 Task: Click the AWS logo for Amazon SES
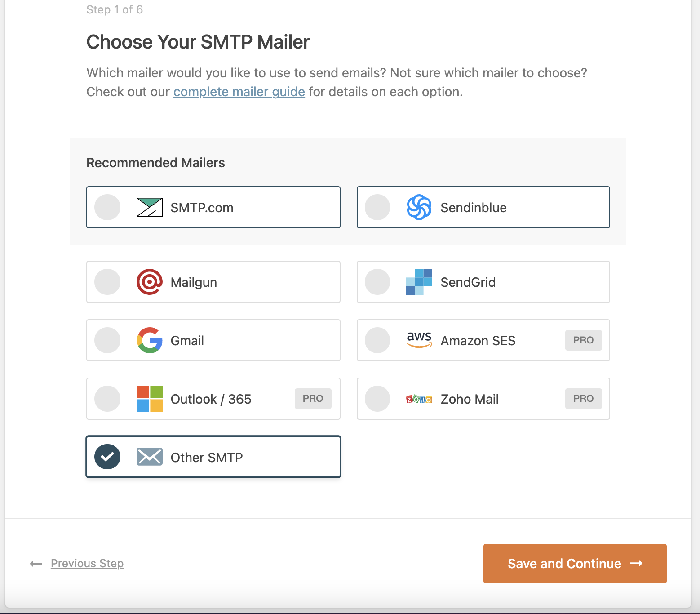(x=419, y=340)
